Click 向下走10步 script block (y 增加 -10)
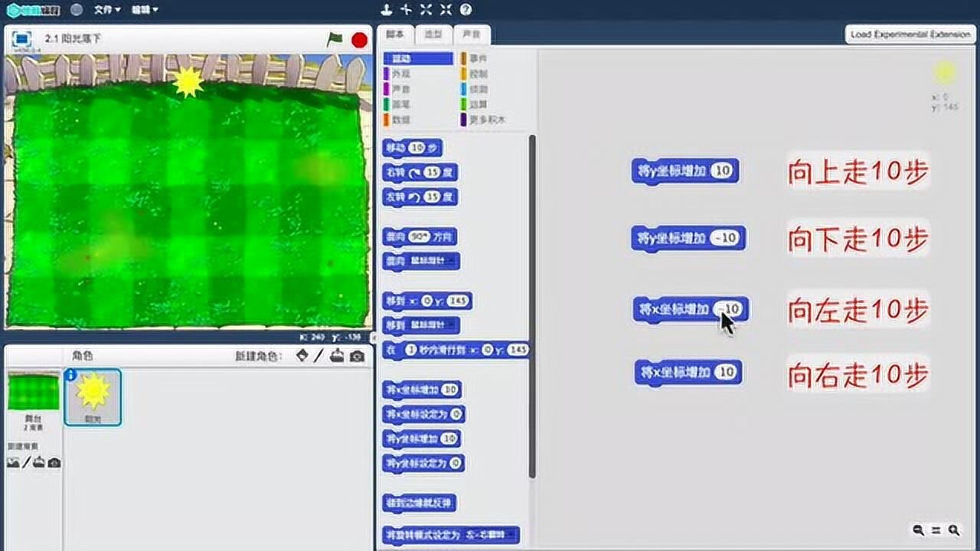This screenshot has width=980, height=551. (x=688, y=238)
